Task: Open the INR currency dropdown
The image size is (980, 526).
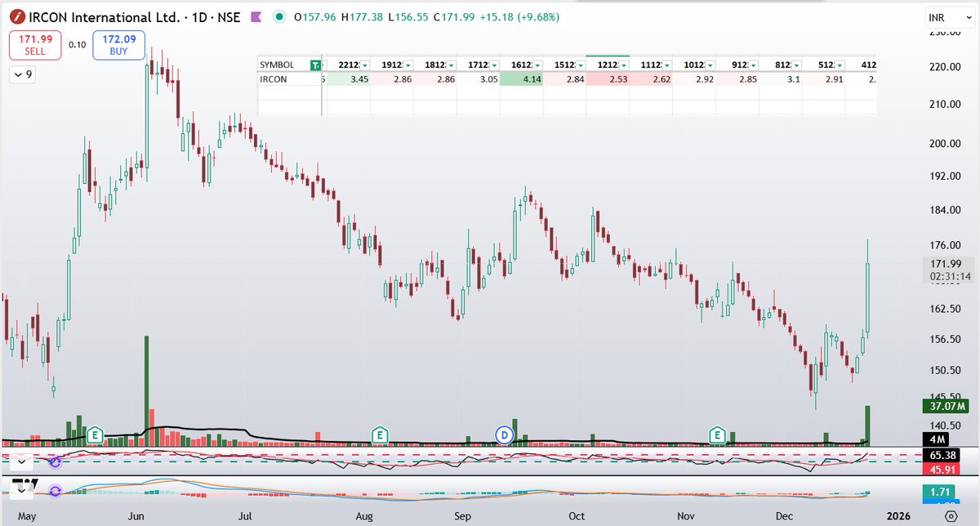Action: click(x=950, y=17)
